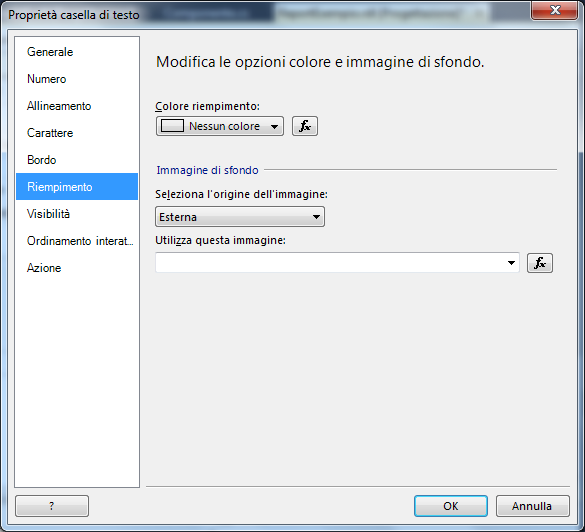Expand the Utilizza questa immagine dropdown arrow
Image resolution: width=585 pixels, height=532 pixels.
(511, 263)
